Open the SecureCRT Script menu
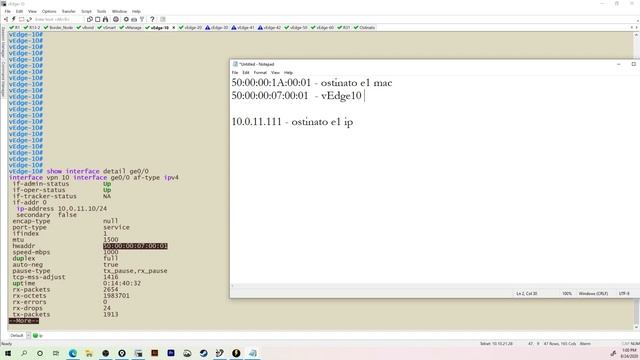The height and width of the screenshot is (360, 640). pyautogui.click(x=86, y=11)
